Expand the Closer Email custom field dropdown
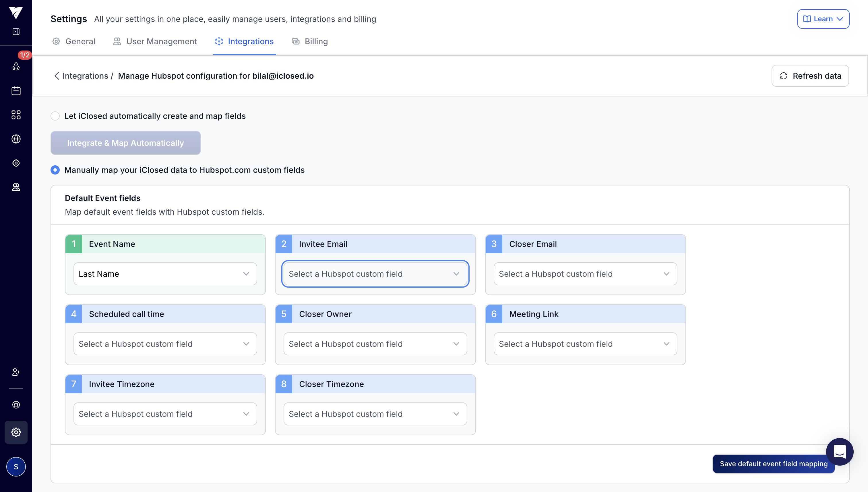The height and width of the screenshot is (492, 868). (585, 274)
